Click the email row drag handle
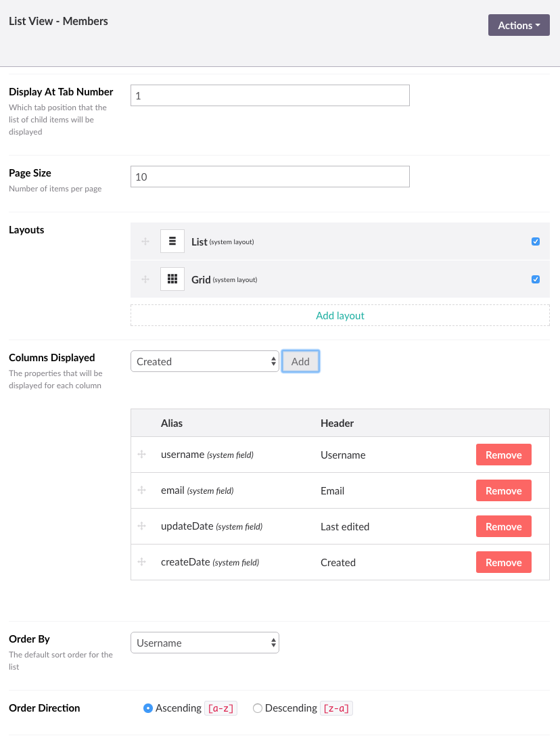 pyautogui.click(x=142, y=490)
